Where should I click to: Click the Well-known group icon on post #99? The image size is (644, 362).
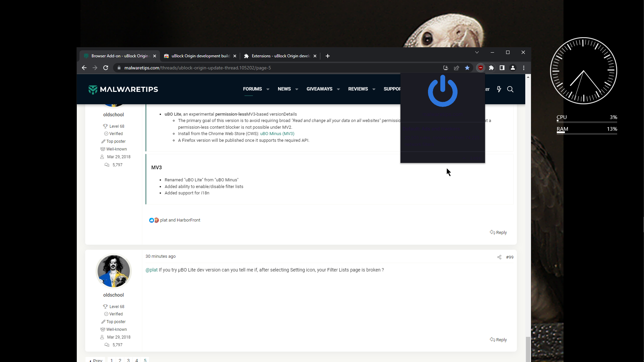[103, 330]
